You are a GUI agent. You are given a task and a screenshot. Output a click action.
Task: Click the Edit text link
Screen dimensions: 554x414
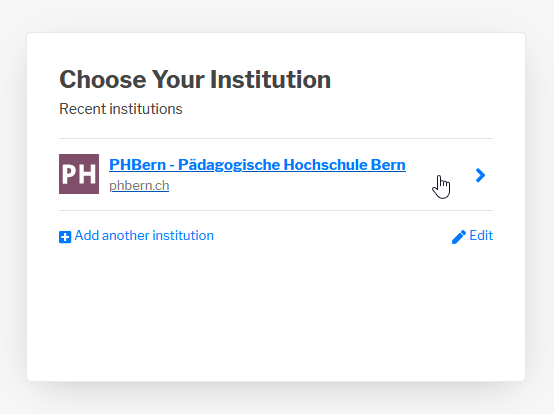[x=481, y=236]
